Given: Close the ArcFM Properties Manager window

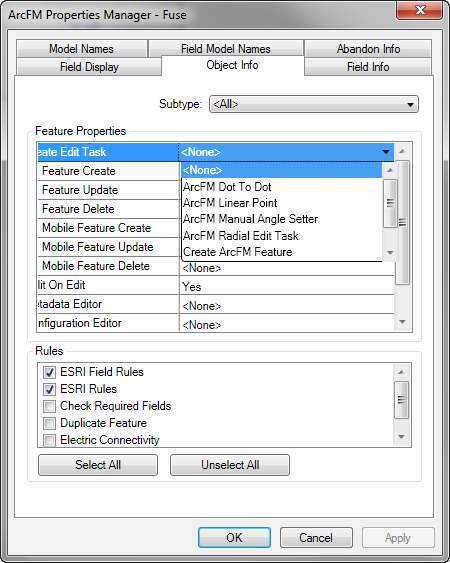Looking at the screenshot, I should (x=419, y=10).
